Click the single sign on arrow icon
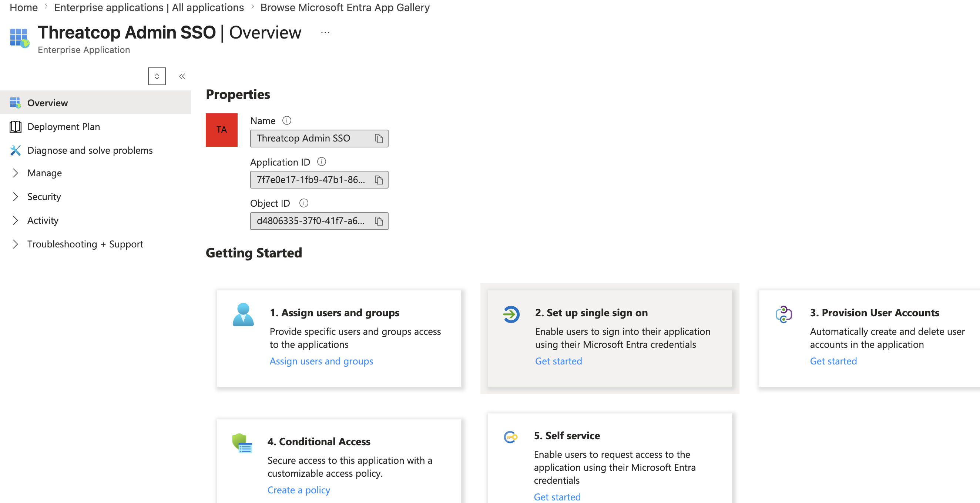Screen dimensions: 980x503 pos(511,314)
